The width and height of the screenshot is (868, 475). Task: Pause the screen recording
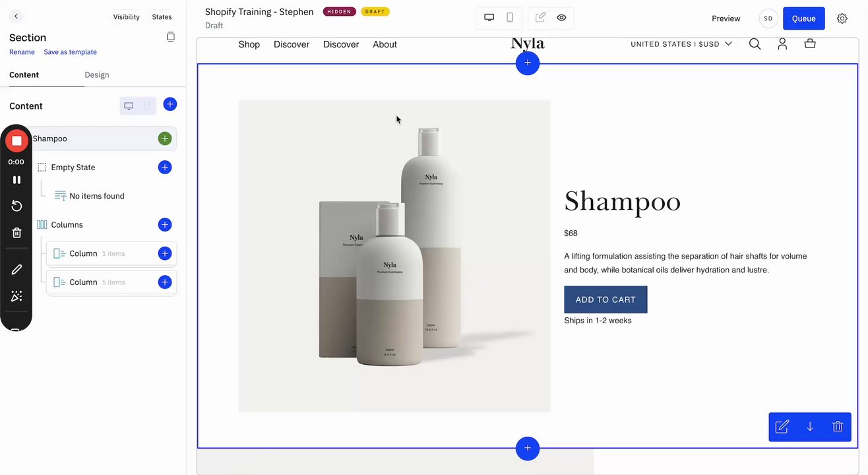pyautogui.click(x=16, y=179)
